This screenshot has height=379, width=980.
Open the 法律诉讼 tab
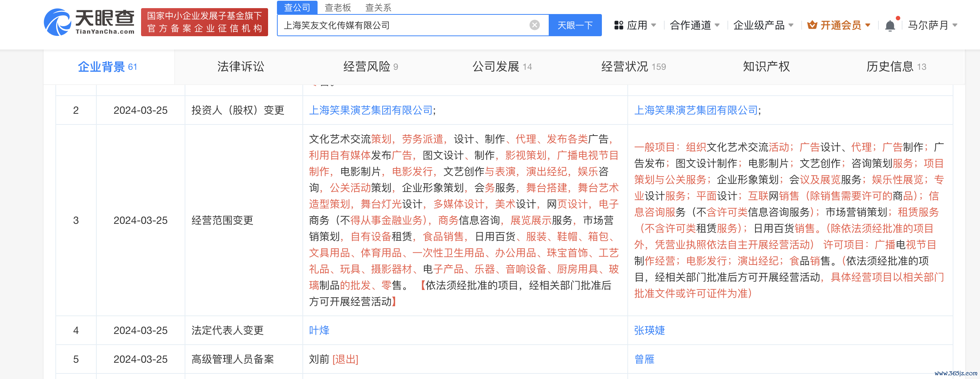coord(240,66)
